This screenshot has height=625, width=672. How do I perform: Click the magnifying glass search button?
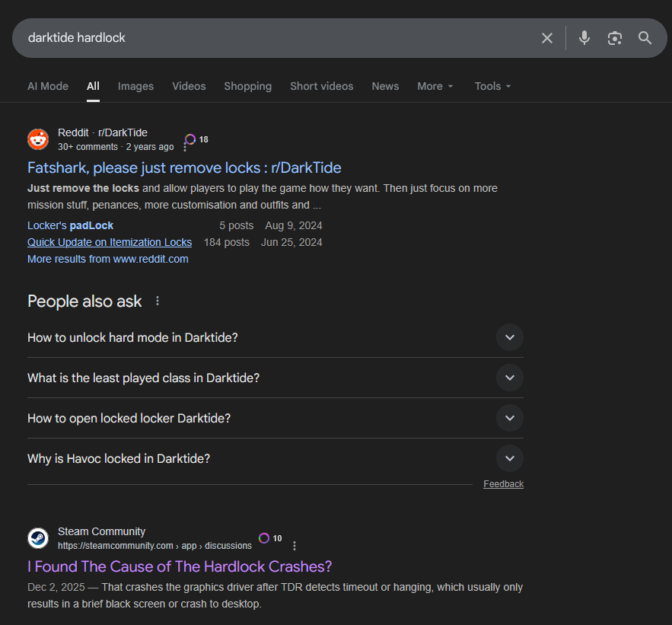pos(645,38)
